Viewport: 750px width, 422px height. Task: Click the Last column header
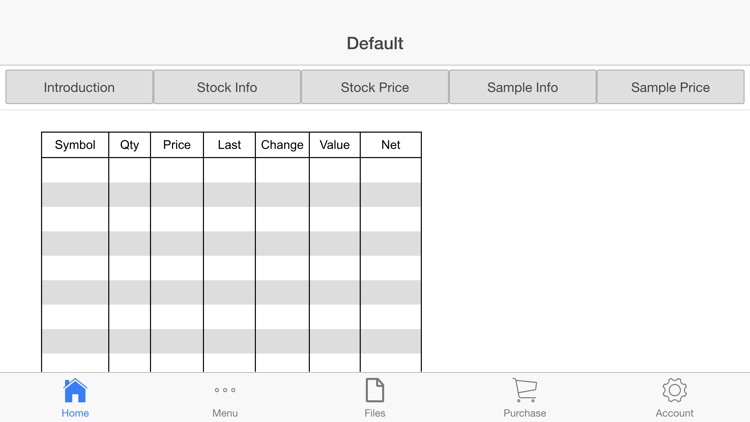click(x=229, y=145)
